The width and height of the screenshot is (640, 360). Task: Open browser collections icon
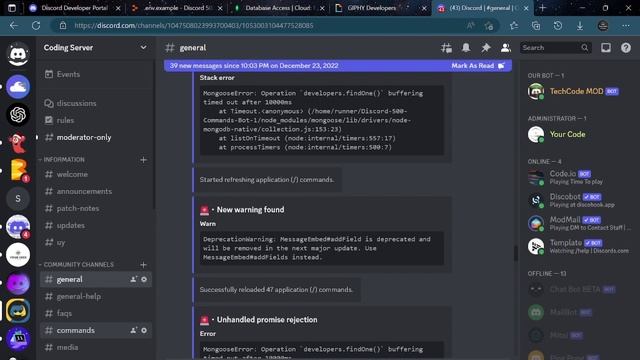coord(536,25)
